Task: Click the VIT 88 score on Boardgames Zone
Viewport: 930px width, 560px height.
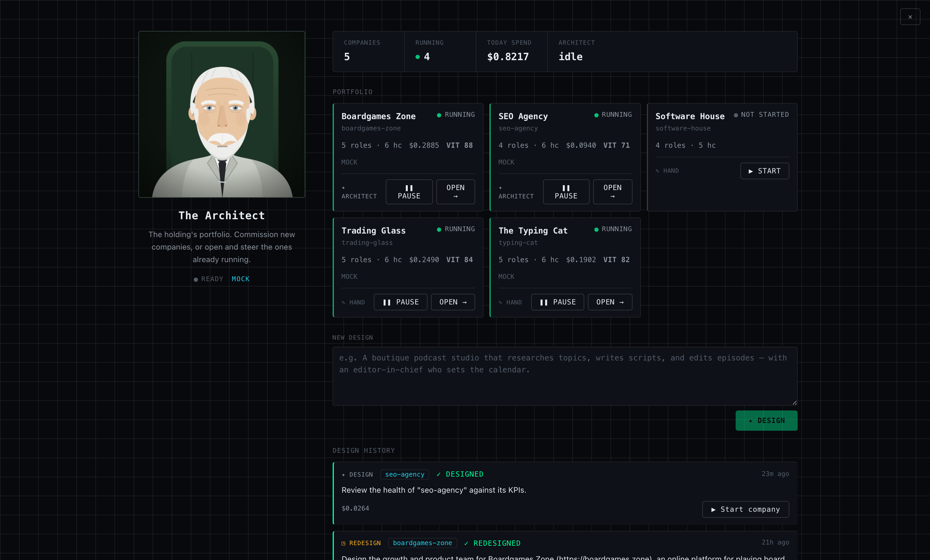Action: pyautogui.click(x=459, y=145)
